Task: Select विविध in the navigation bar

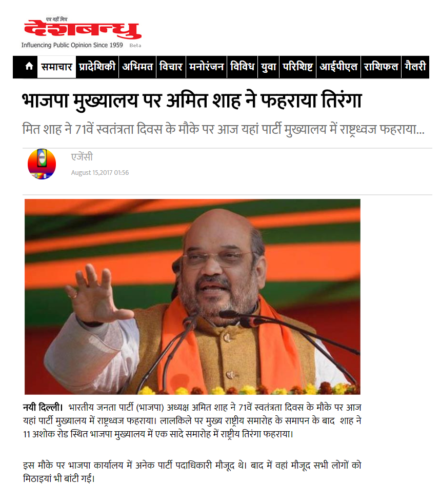Action: coord(243,67)
